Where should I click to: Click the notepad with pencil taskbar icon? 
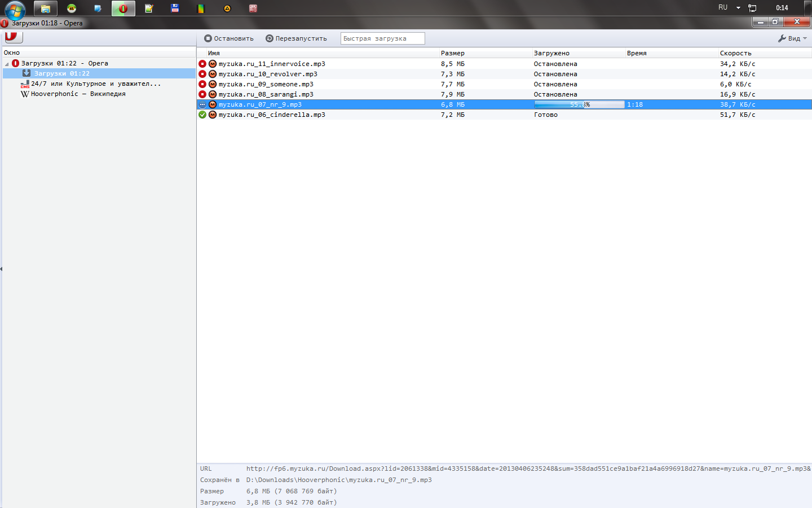(149, 8)
